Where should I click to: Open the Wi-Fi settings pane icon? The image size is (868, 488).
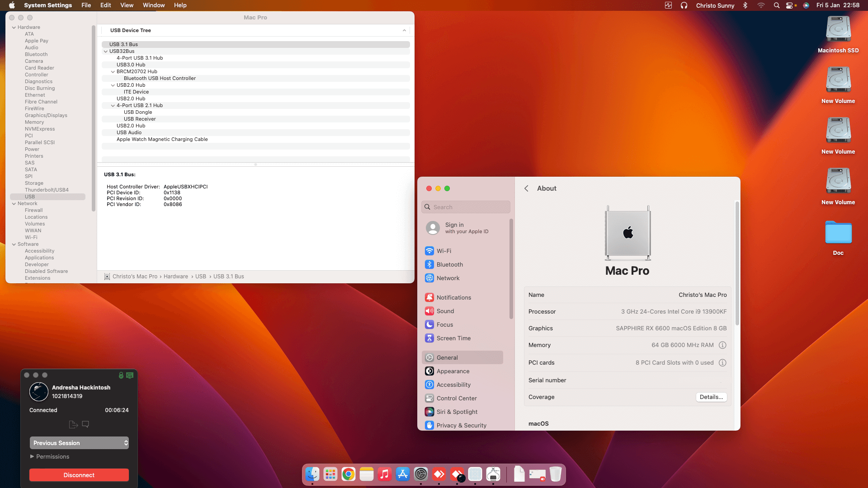(x=429, y=251)
